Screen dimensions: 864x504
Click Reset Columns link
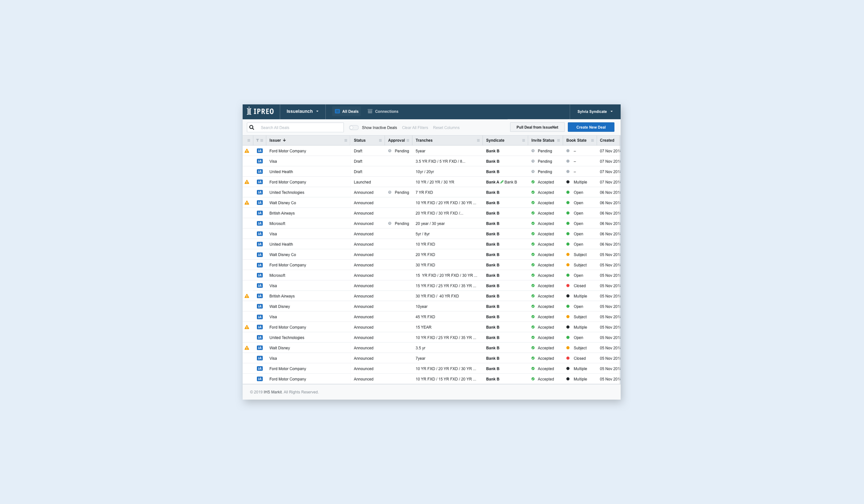446,127
